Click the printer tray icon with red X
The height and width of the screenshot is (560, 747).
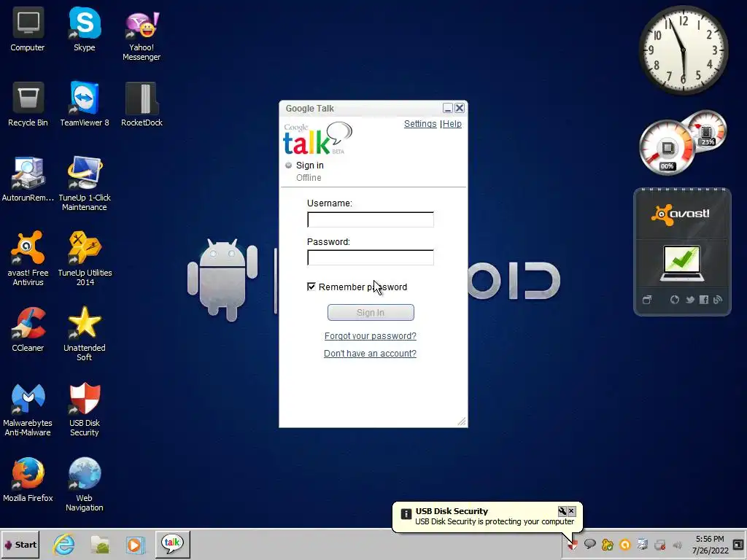pyautogui.click(x=659, y=545)
